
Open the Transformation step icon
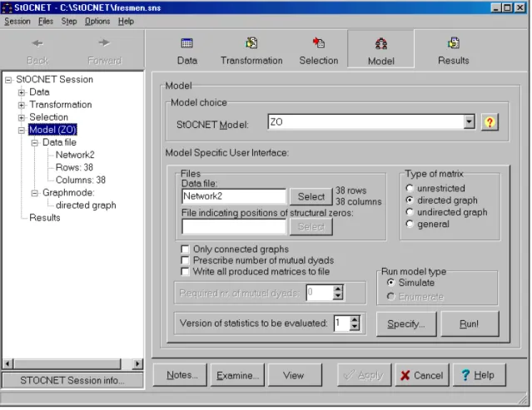tap(251, 43)
